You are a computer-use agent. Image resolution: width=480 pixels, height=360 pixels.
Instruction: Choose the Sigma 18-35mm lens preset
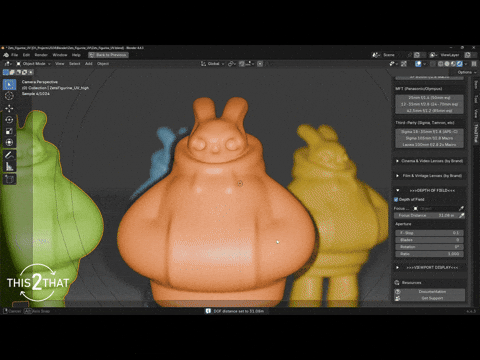click(429, 132)
